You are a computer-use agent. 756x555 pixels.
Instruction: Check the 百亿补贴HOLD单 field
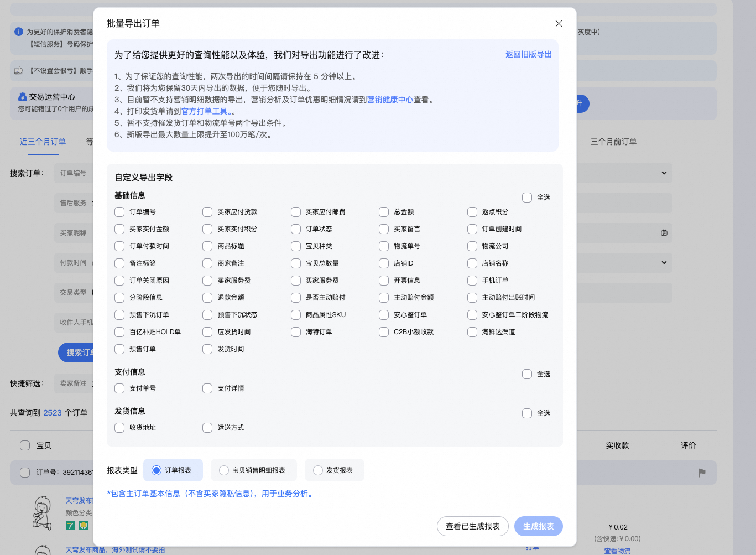pyautogui.click(x=119, y=332)
